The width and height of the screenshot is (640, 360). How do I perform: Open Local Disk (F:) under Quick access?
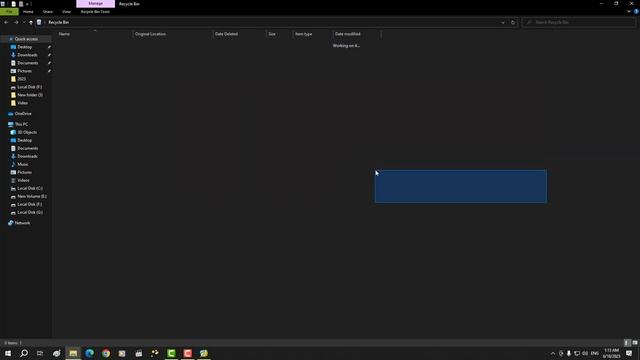29,87
